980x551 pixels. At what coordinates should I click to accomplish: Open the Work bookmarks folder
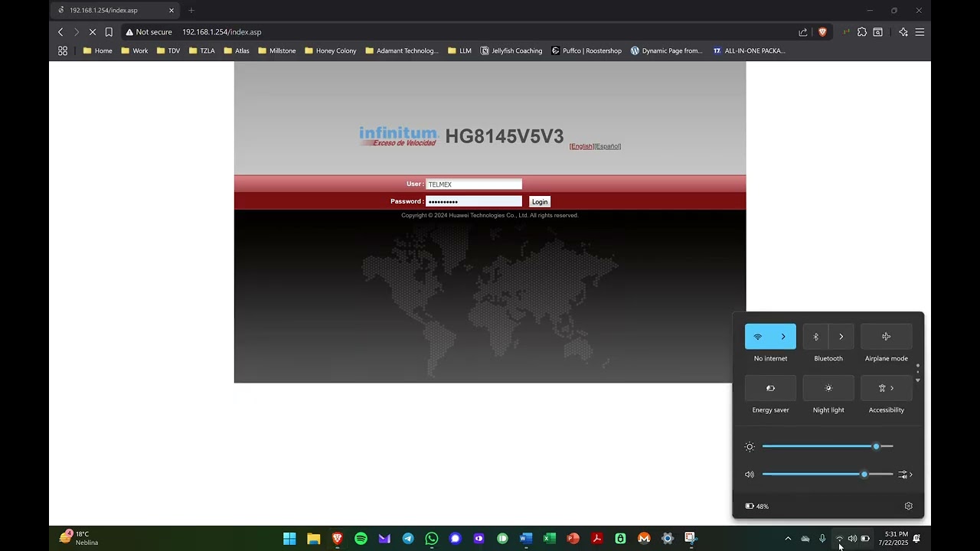click(x=135, y=51)
